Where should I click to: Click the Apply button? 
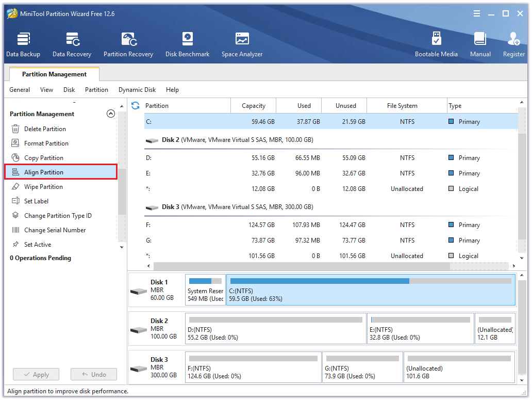click(36, 375)
